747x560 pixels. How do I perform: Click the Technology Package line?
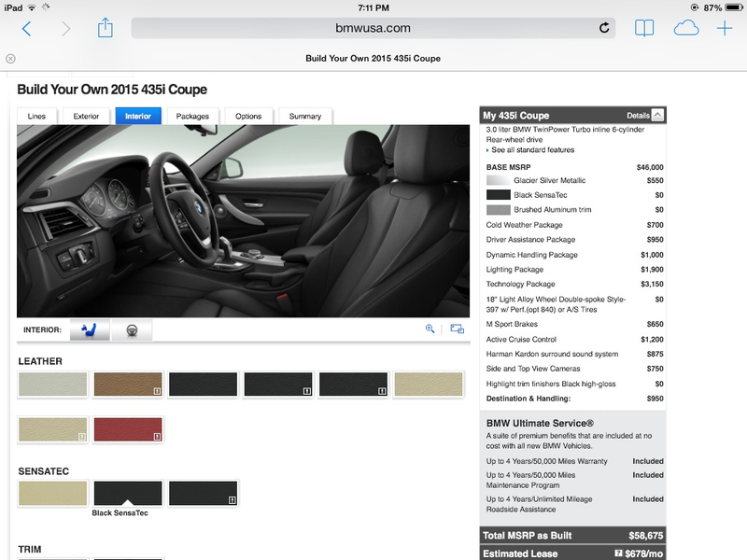pos(574,285)
